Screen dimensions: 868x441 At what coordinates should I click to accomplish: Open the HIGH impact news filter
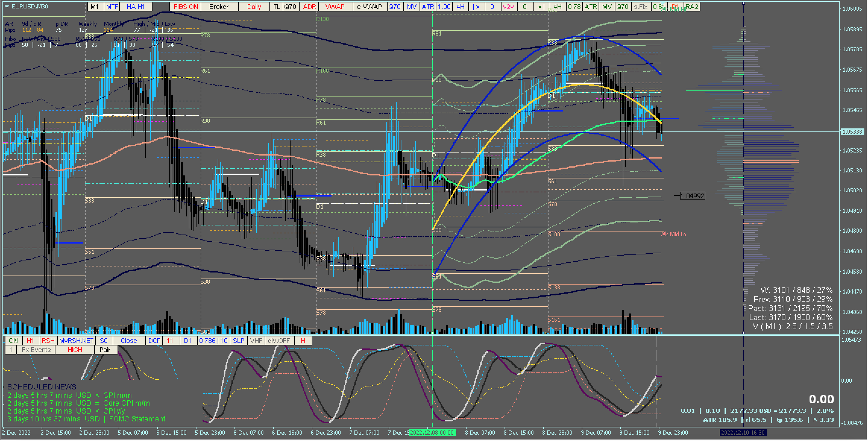tap(74, 350)
